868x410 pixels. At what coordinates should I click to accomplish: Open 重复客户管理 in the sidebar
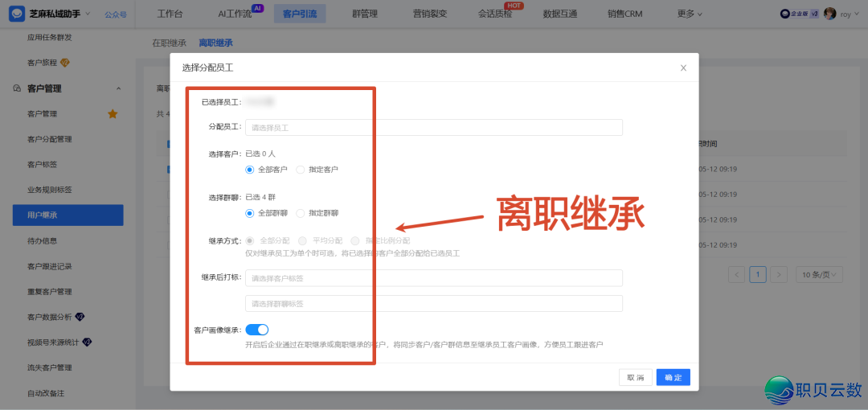50,292
